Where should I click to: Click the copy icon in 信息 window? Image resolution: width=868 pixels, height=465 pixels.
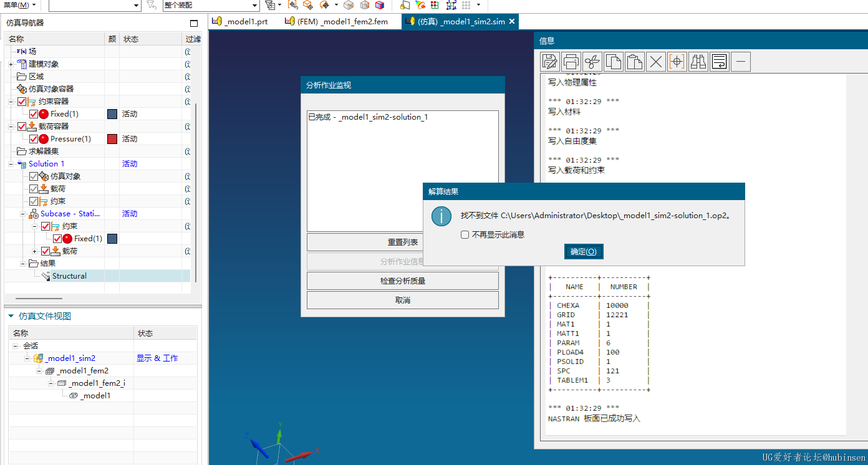pos(614,62)
